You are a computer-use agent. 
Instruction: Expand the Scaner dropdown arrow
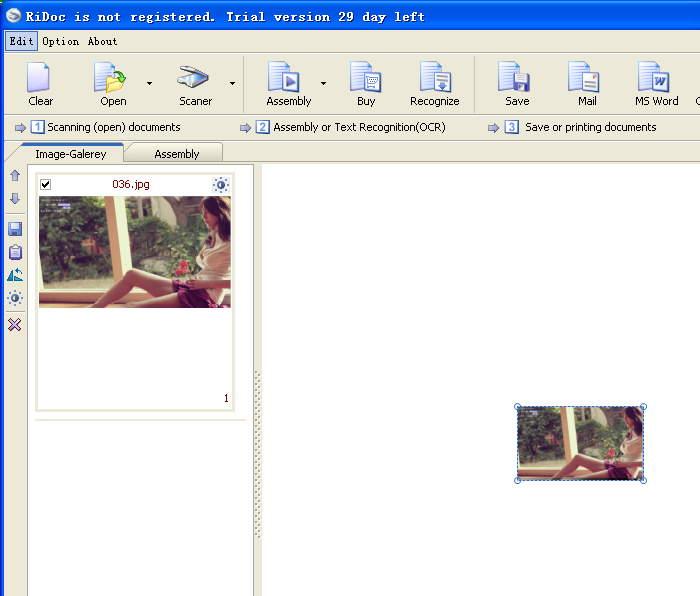(x=233, y=83)
